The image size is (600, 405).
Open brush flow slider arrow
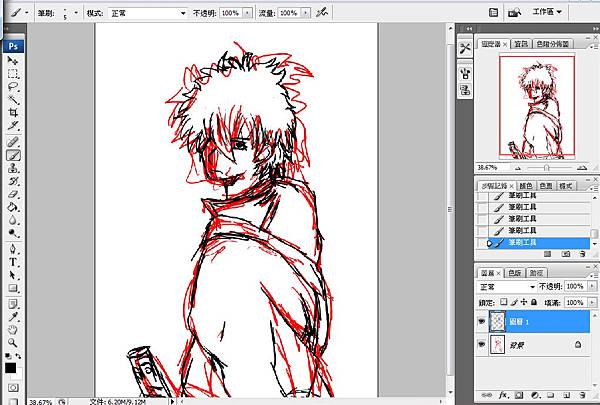[305, 13]
